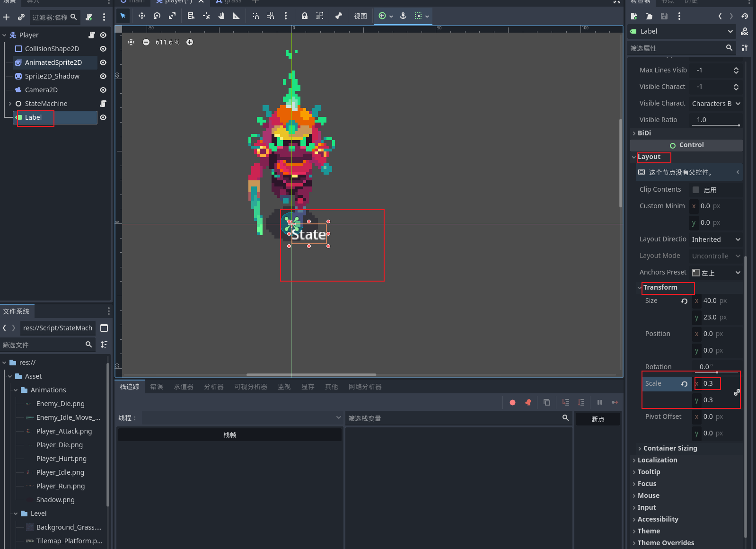This screenshot has height=549, width=756.
Task: Select the Move Mode tool
Action: click(x=141, y=16)
